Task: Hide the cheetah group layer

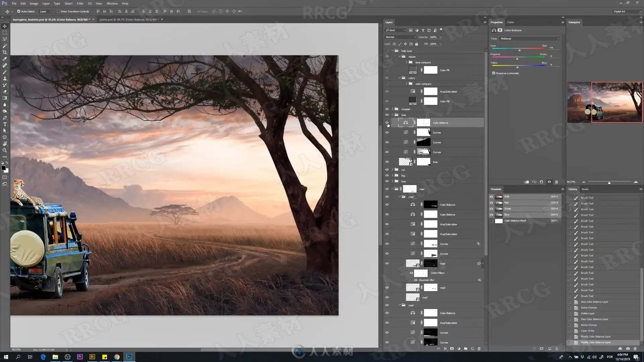Action: pyautogui.click(x=387, y=109)
